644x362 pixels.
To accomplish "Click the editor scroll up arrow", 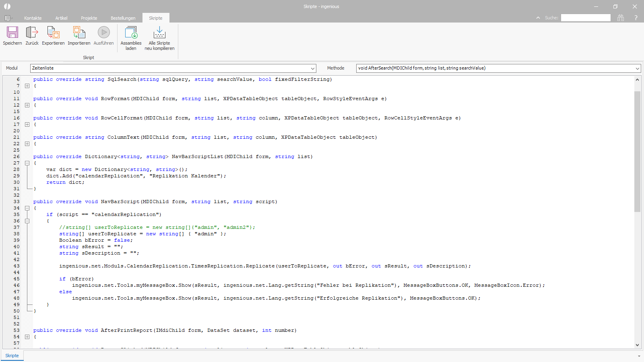I will point(637,80).
